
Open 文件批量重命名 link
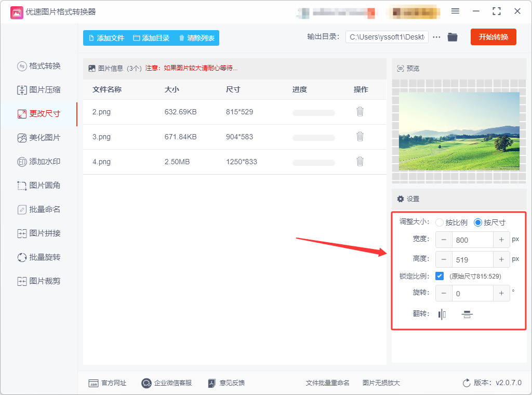point(327,383)
